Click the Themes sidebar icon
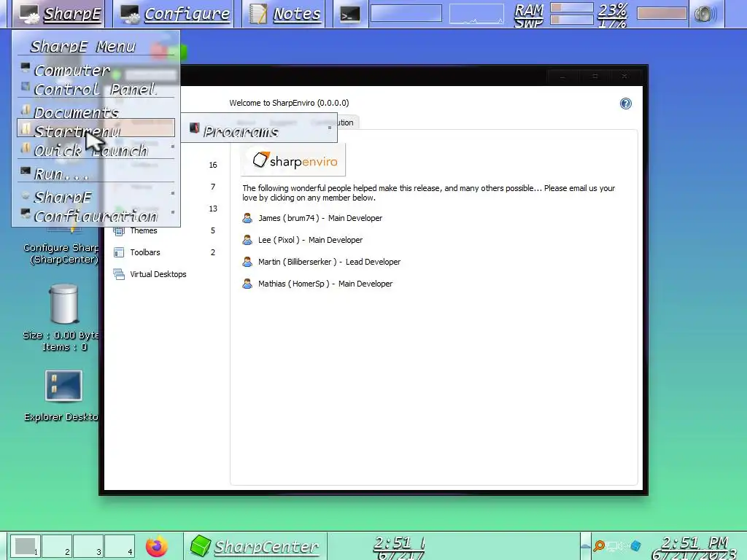Viewport: 747px width, 560px height. coord(119,231)
